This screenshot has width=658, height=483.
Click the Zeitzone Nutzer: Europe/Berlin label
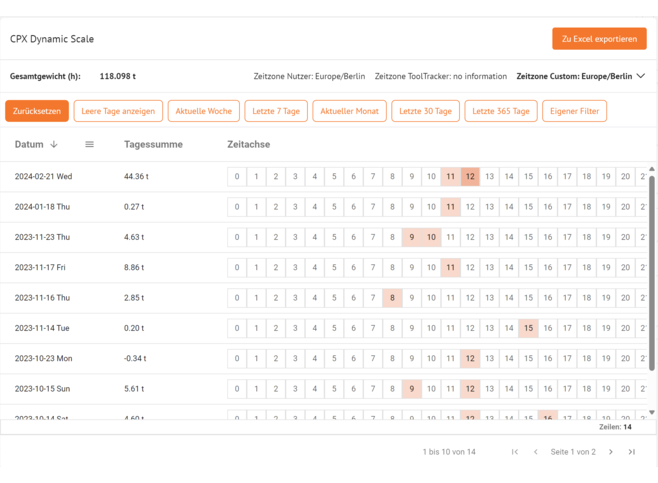point(309,76)
